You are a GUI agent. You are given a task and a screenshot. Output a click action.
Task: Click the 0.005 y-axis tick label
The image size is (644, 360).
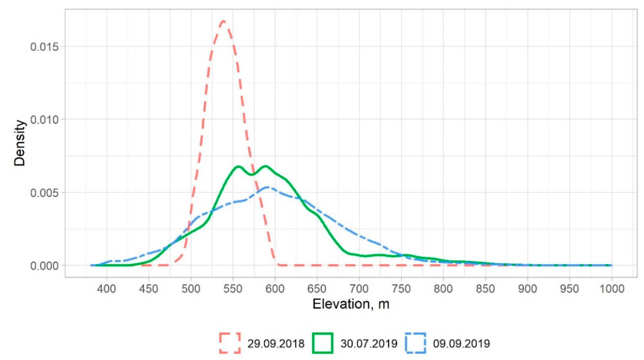pos(44,193)
